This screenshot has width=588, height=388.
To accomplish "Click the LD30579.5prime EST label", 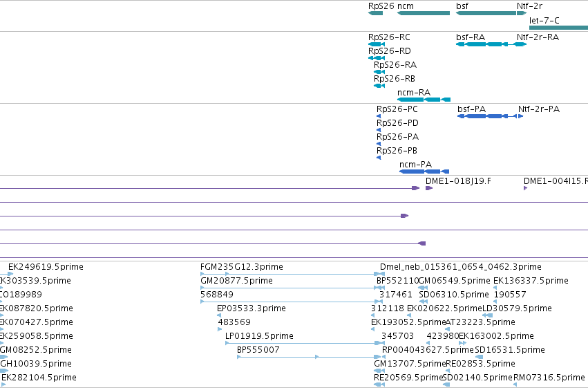I will click(517, 308).
